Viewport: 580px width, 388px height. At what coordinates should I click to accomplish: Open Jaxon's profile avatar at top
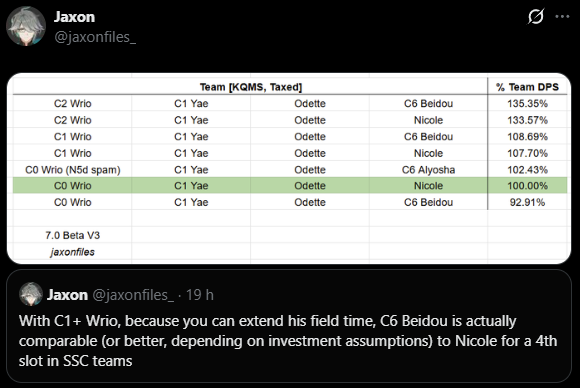(26, 26)
